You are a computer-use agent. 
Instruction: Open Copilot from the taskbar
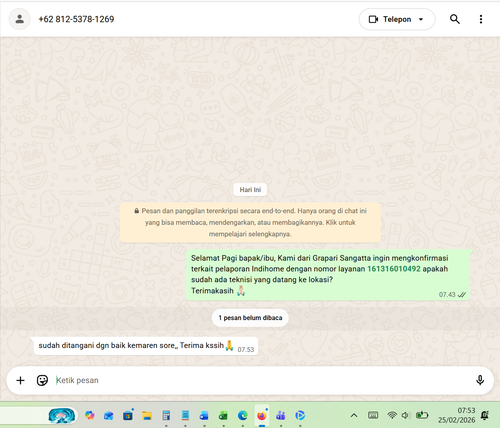click(x=90, y=415)
